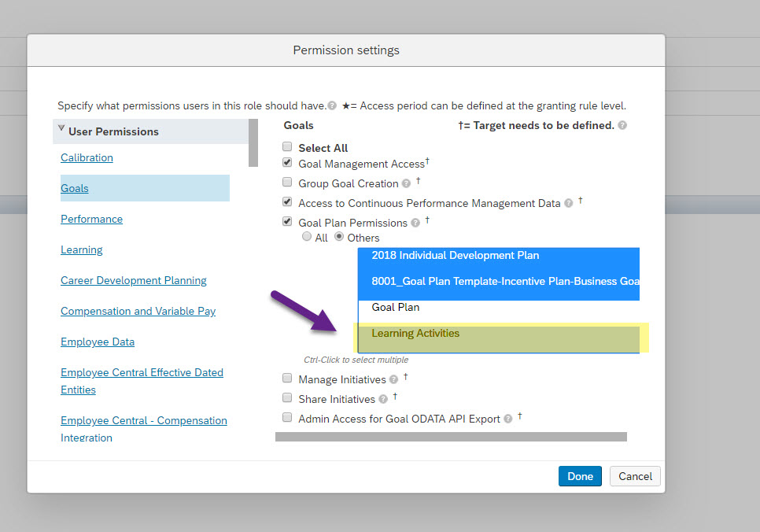Uncheck Goal Management Access

click(287, 162)
